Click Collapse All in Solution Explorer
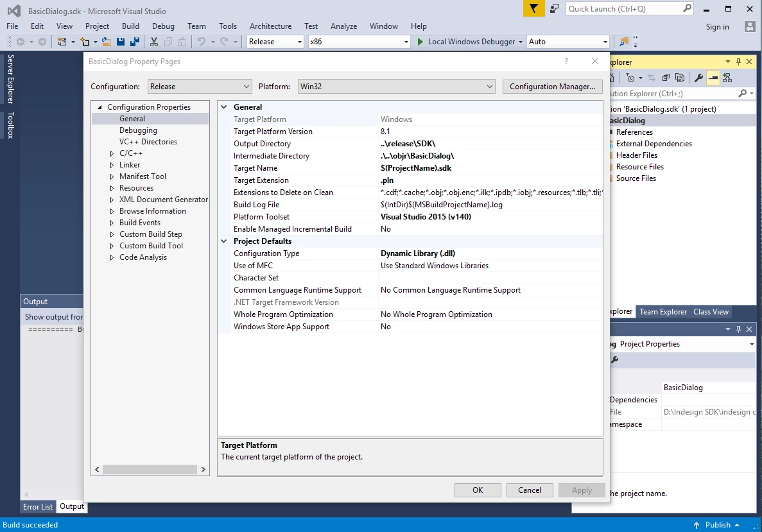Image resolution: width=762 pixels, height=532 pixels. 666,78
